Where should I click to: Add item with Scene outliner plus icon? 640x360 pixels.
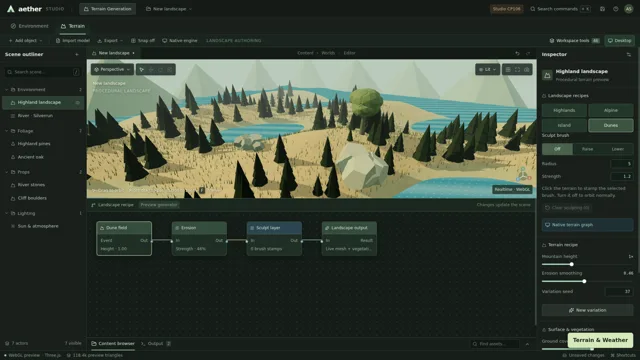pyautogui.click(x=77, y=54)
